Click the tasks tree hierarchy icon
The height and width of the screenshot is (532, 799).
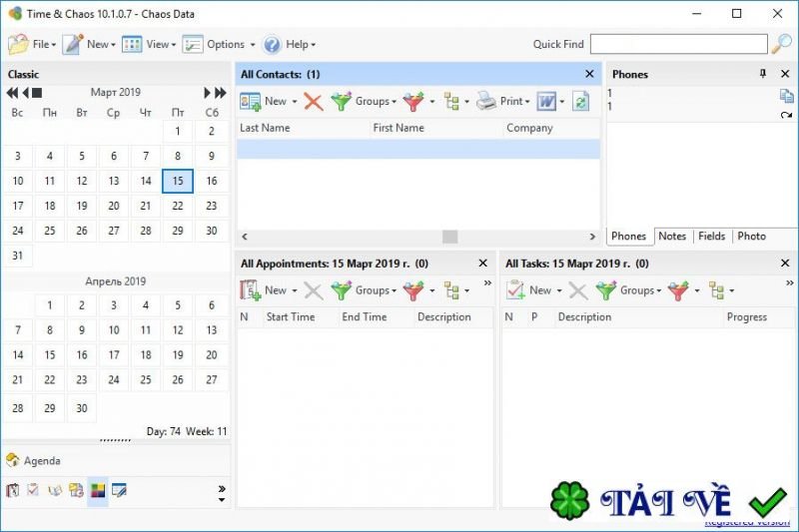pos(716,290)
